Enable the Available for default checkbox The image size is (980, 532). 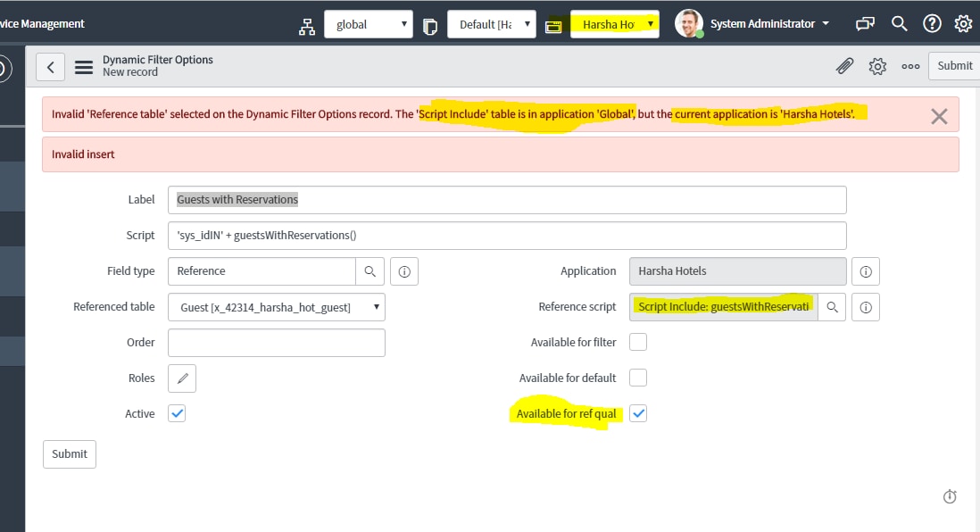click(x=638, y=378)
